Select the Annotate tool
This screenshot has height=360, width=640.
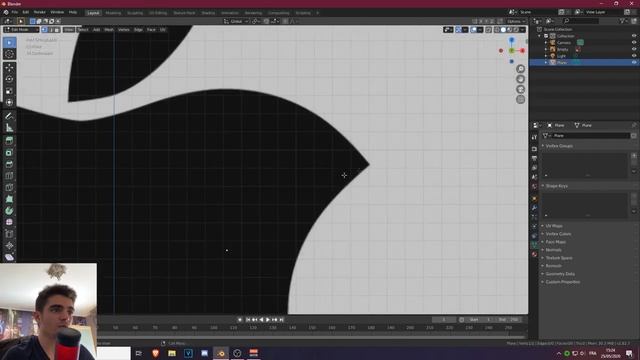coord(9,116)
